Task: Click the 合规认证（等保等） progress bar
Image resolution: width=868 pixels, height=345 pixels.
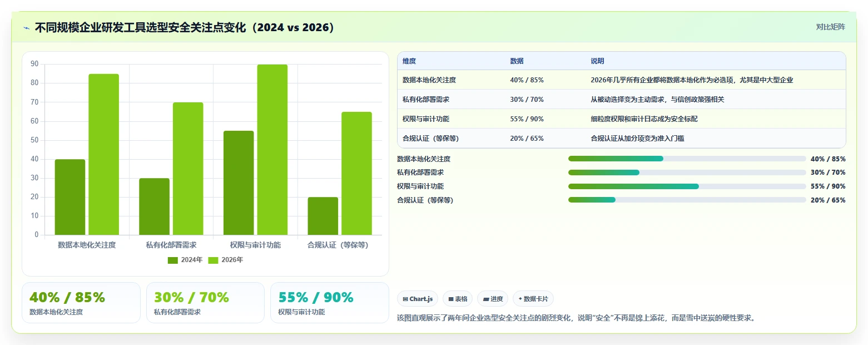Action: pos(687,200)
